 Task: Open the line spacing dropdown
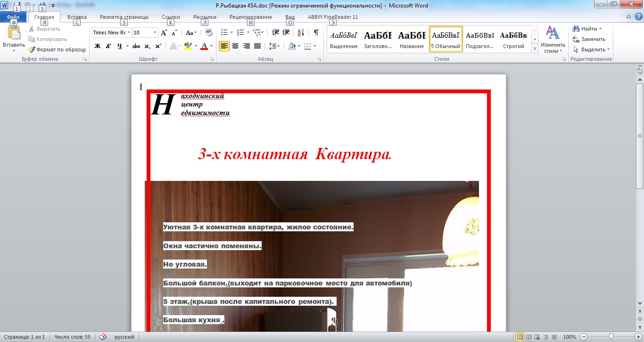274,46
